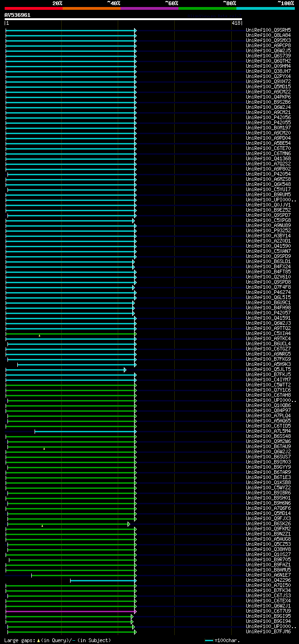Select label UniRef100_C6TMN6
The height and width of the screenshot is (644, 299).
point(268,153)
